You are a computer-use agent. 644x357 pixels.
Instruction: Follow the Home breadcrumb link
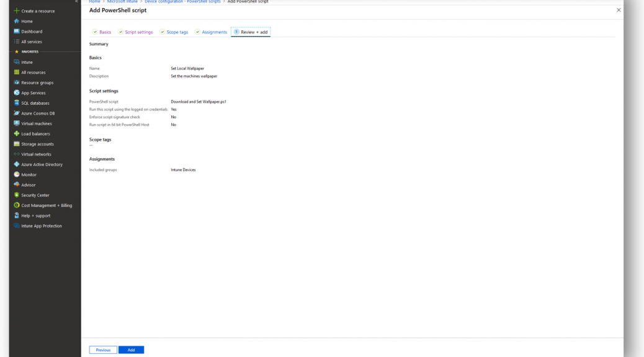click(94, 2)
